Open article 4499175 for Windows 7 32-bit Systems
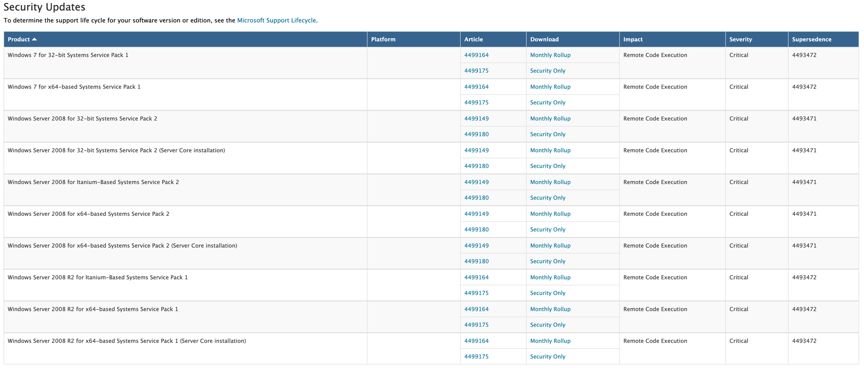Viewport: 864px width, 368px height. coord(477,71)
